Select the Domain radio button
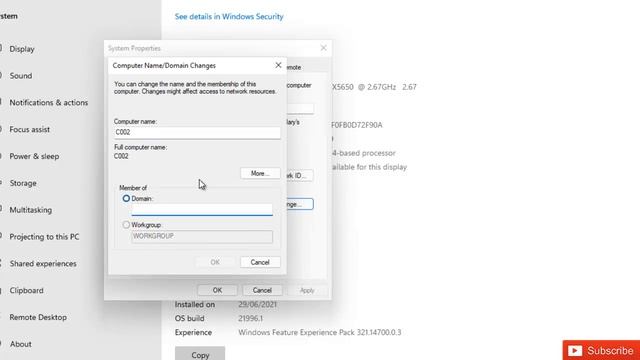The height and width of the screenshot is (360, 640). (126, 198)
